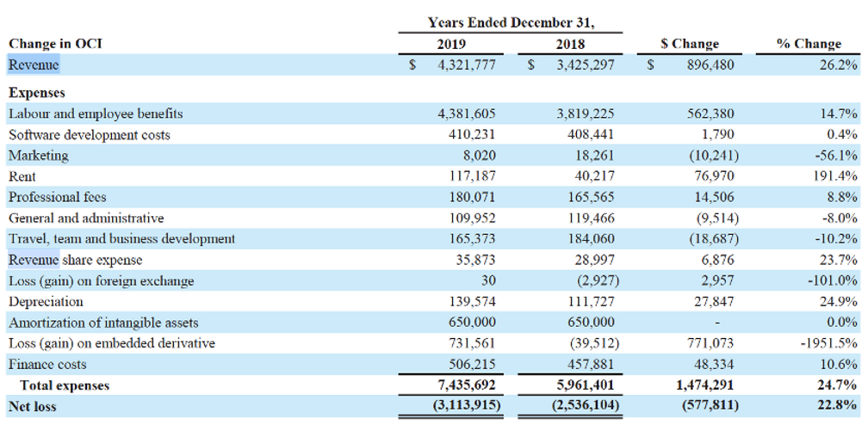The height and width of the screenshot is (425, 868).
Task: Click the Professional fees row label
Action: [x=58, y=197]
